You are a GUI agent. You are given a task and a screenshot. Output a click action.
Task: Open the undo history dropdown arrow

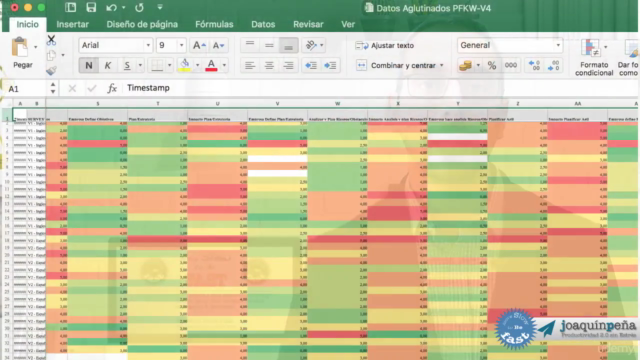(x=124, y=7)
